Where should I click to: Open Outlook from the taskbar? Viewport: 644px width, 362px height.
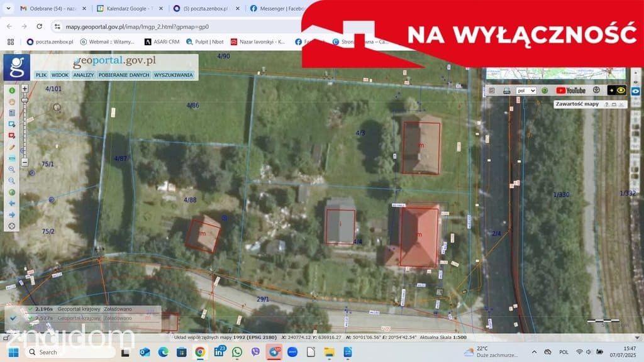click(145, 352)
